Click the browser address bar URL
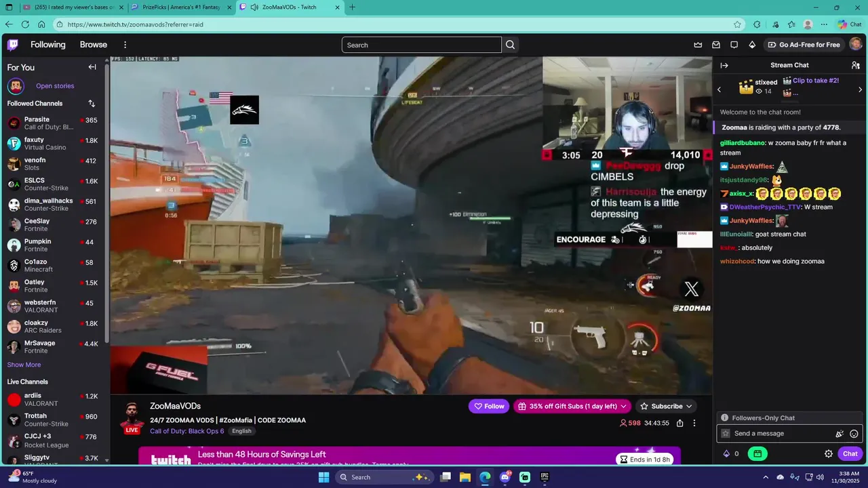The width and height of the screenshot is (868, 488). pyautogui.click(x=136, y=24)
